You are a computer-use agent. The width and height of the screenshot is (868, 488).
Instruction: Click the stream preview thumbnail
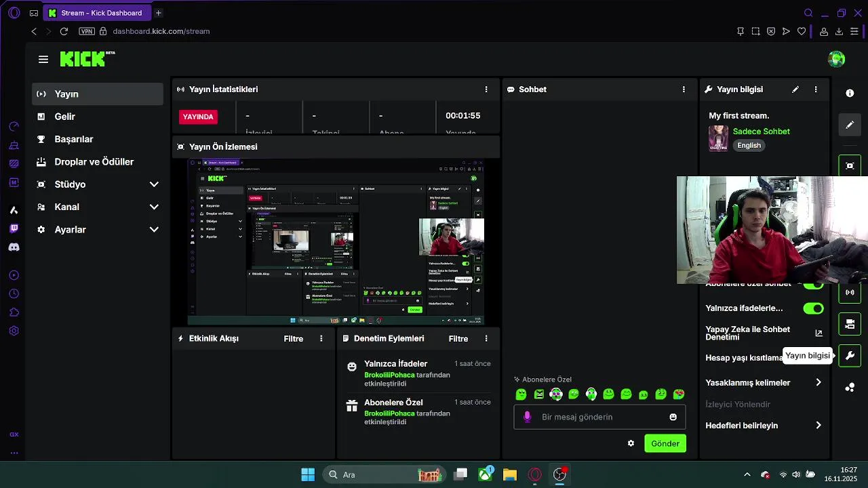(x=336, y=242)
